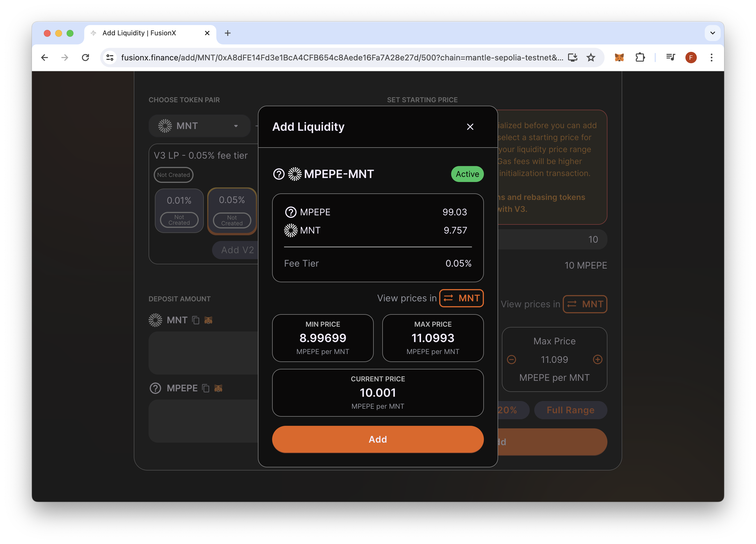
Task: Increase Max Price with the plus stepper
Action: point(597,359)
